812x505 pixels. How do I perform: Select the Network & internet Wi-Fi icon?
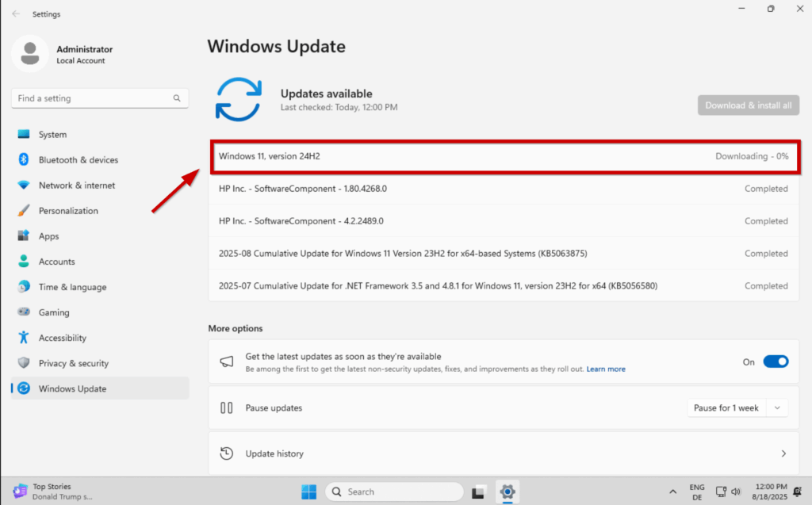coord(24,186)
